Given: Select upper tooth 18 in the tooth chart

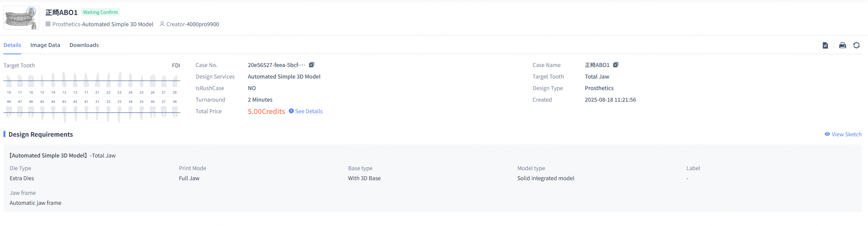Looking at the screenshot, I should (9, 82).
